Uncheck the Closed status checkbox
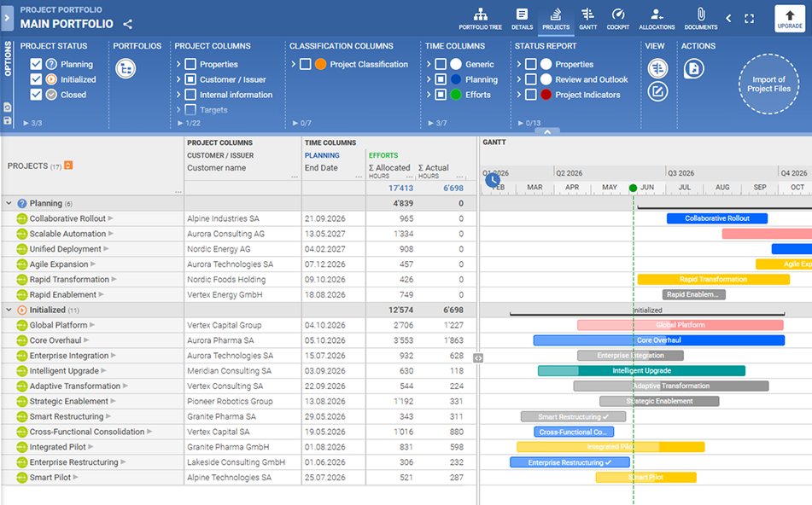This screenshot has height=505, width=812. 36,94
